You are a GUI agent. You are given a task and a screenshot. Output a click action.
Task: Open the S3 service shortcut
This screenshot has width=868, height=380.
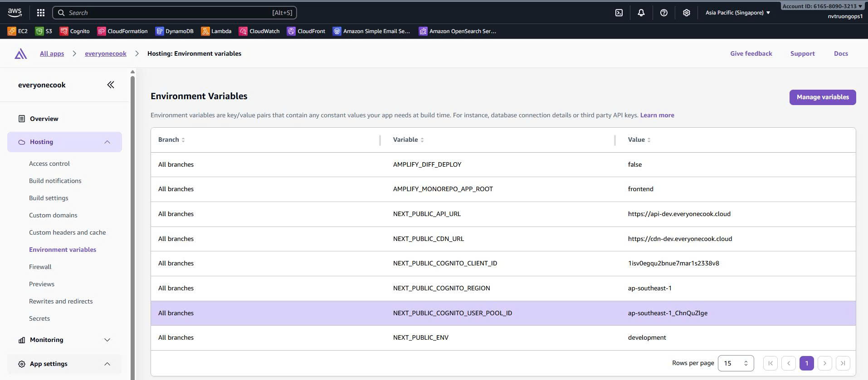point(44,31)
